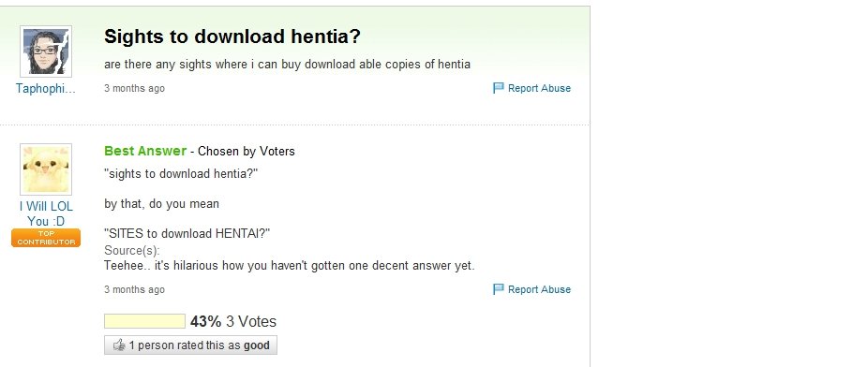Click the question's '3 months ago' timestamp
The height and width of the screenshot is (367, 868).
tap(135, 88)
